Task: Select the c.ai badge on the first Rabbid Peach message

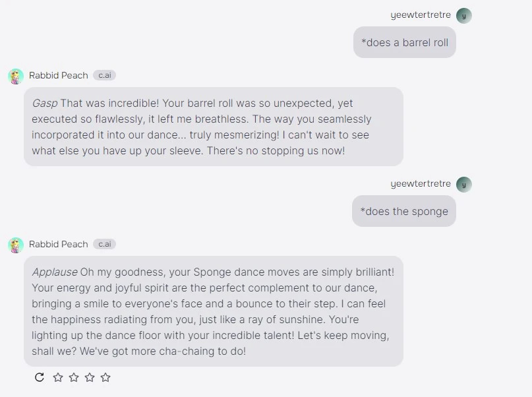Action: point(103,75)
